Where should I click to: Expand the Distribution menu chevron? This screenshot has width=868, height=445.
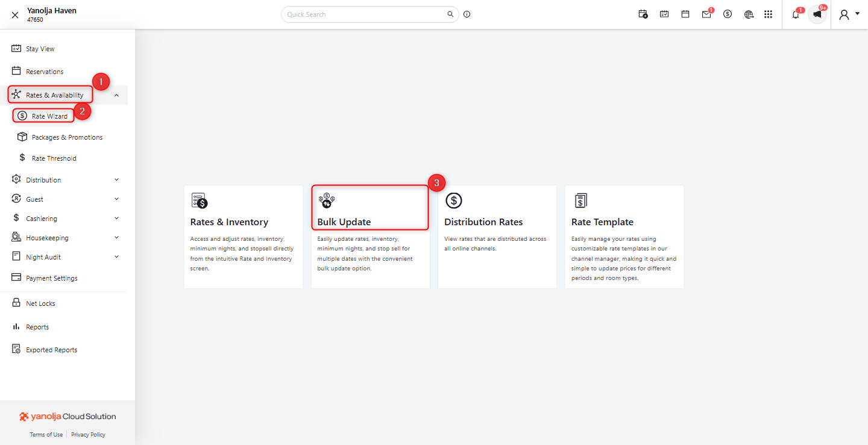(116, 179)
